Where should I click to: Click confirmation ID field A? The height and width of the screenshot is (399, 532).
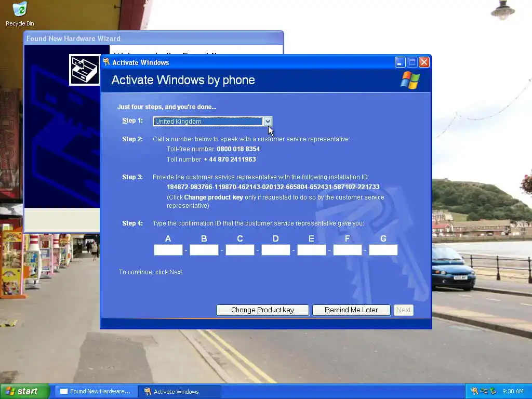point(168,250)
